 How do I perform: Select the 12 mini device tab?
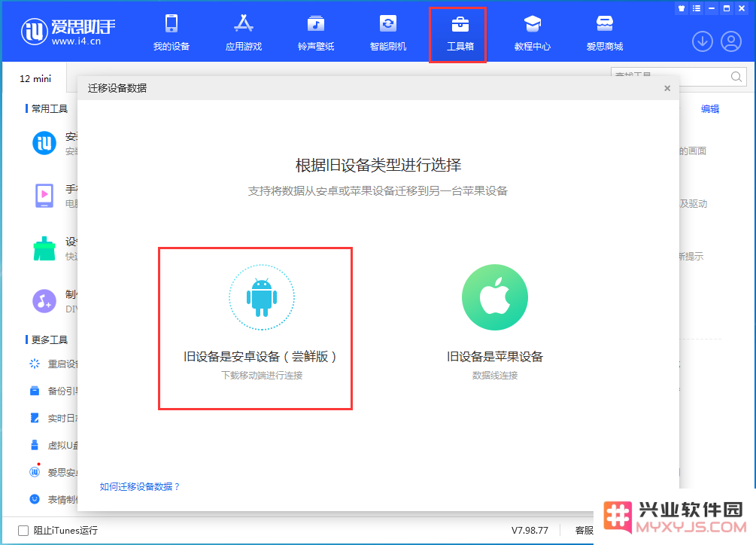(35, 78)
